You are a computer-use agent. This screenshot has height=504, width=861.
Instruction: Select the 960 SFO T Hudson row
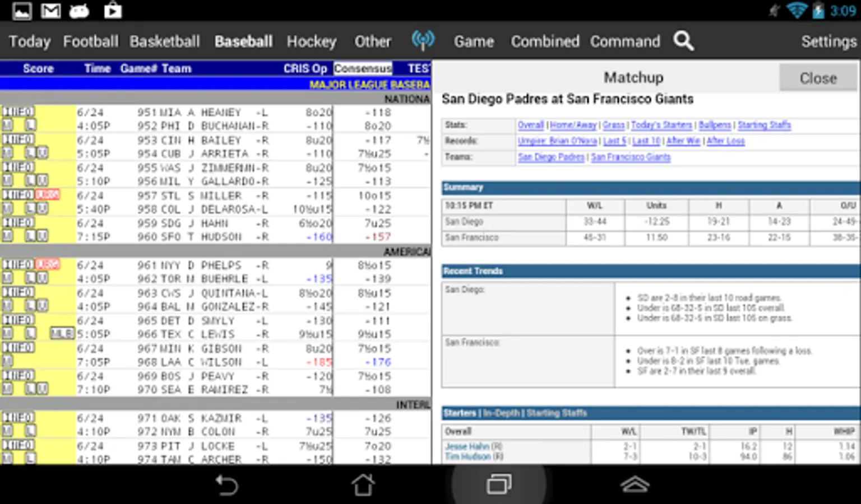[216, 236]
